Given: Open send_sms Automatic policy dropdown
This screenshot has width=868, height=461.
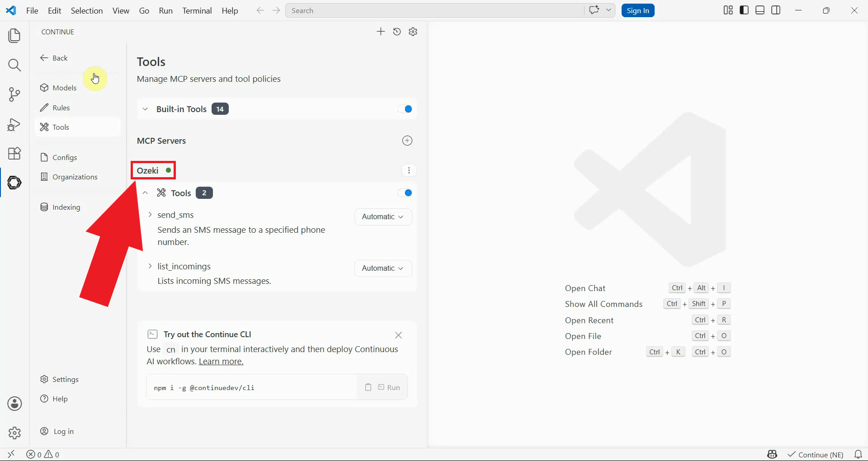Looking at the screenshot, I should pyautogui.click(x=383, y=216).
